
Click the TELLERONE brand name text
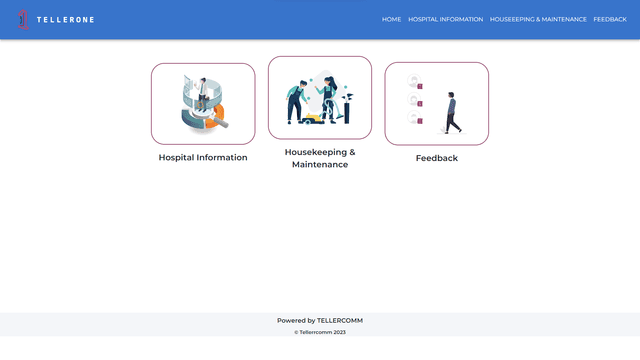pos(65,20)
